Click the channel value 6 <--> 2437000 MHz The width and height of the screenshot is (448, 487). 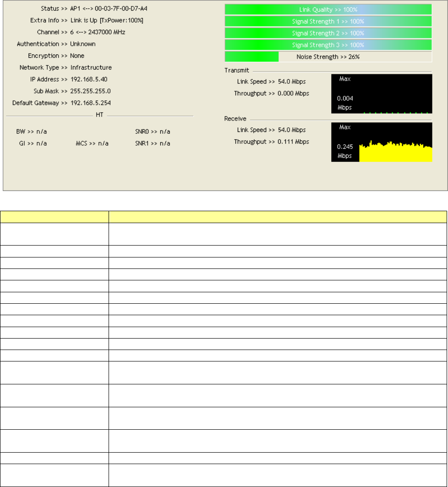pyautogui.click(x=98, y=33)
